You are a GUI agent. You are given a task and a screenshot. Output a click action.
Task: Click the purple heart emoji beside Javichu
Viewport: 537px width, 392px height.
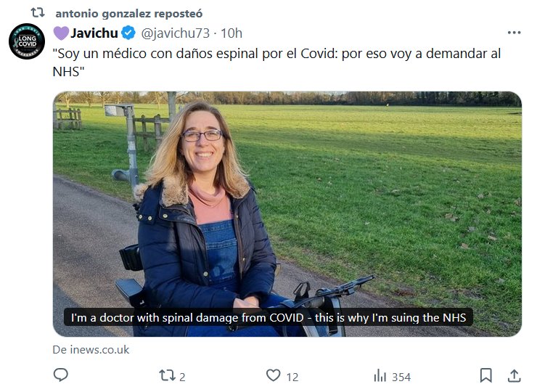point(61,33)
